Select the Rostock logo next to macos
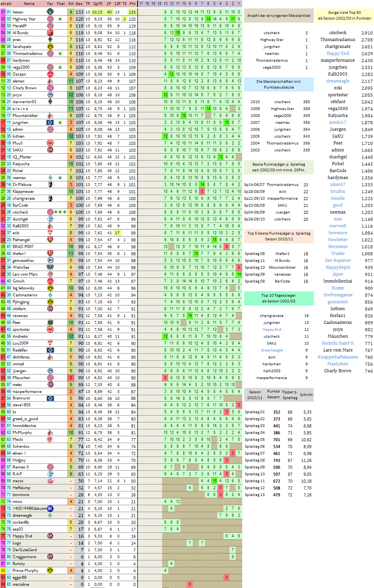The image size is (374, 588). (x=50, y=481)
